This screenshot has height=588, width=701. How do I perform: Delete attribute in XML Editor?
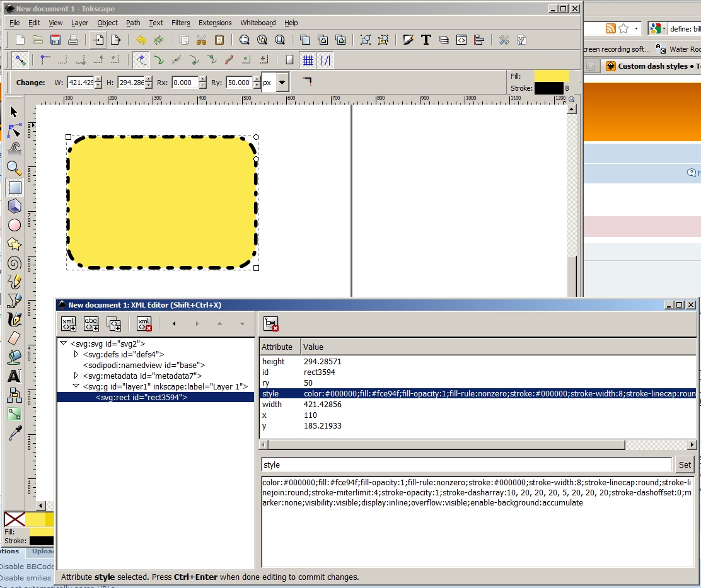271,324
